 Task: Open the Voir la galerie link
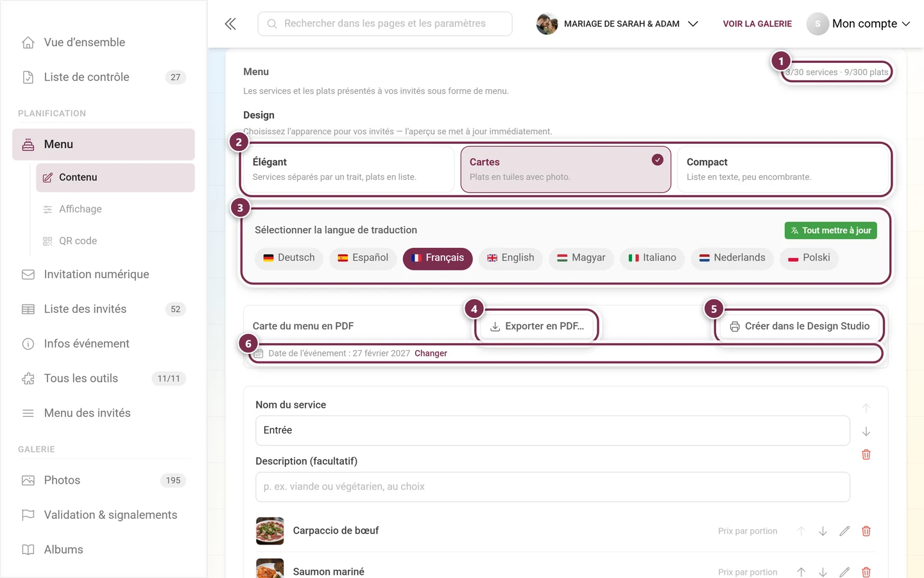pos(757,24)
